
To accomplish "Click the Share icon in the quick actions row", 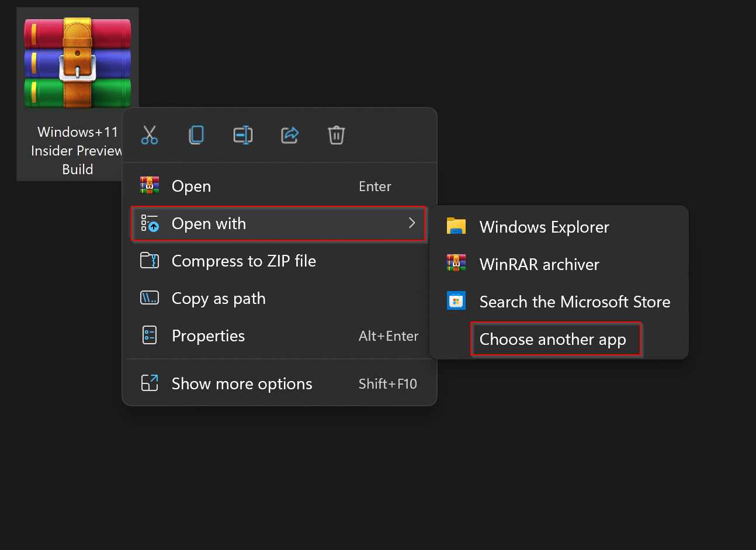I will click(290, 135).
